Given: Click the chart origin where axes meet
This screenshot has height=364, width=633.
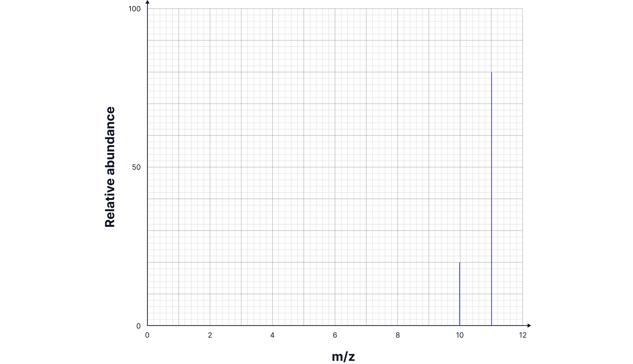Looking at the screenshot, I should pos(147,325).
